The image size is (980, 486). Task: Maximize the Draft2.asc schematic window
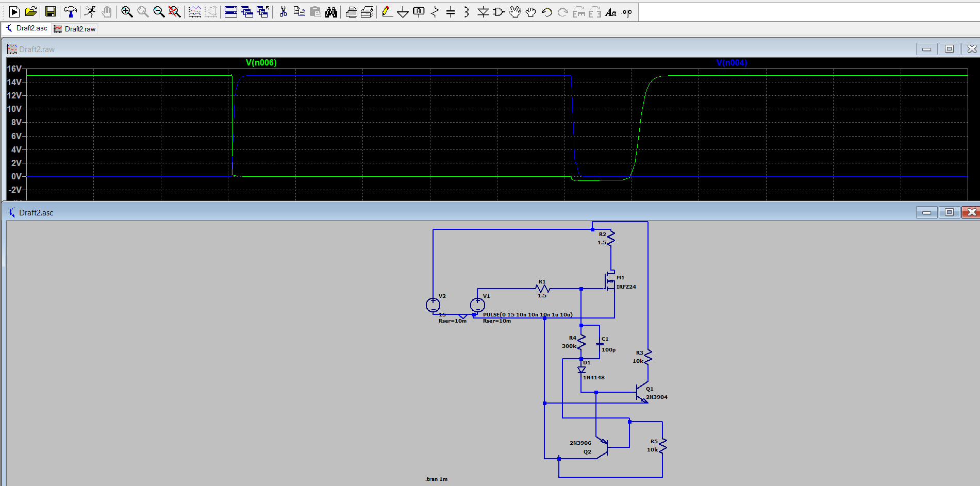click(x=949, y=212)
